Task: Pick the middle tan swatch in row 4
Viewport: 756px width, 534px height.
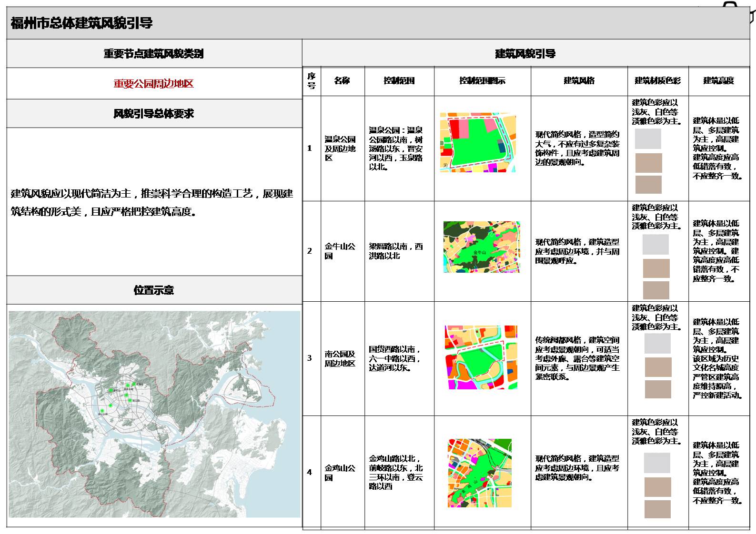Action: 657,487
